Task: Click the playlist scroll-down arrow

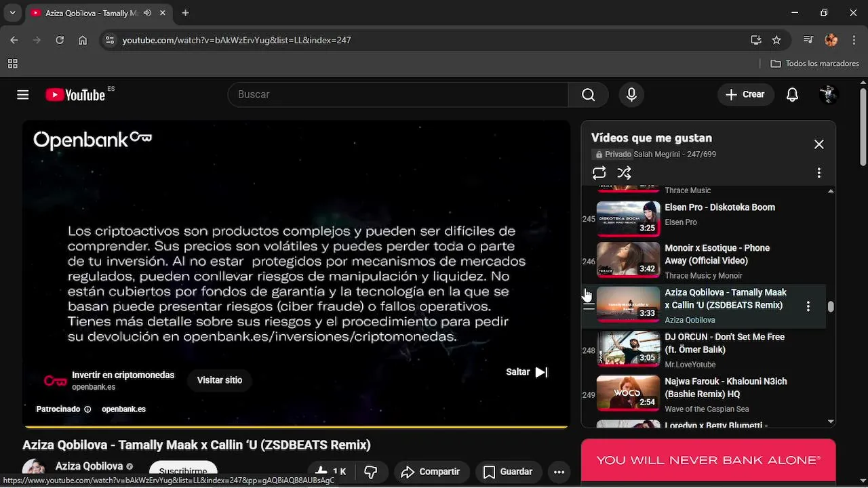Action: [x=831, y=422]
